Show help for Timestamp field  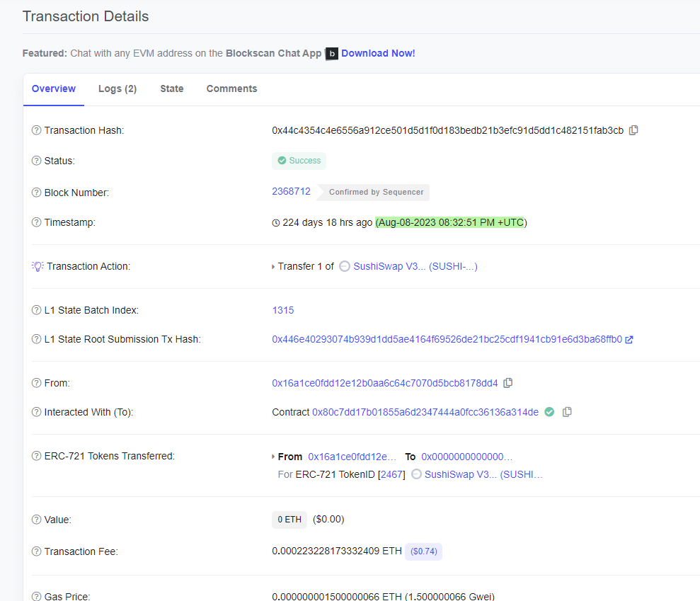(36, 222)
